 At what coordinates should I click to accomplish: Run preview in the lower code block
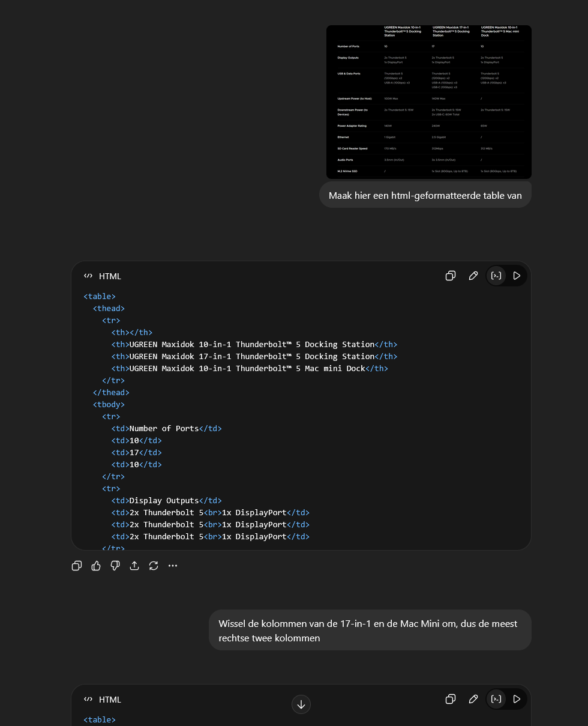(x=517, y=699)
